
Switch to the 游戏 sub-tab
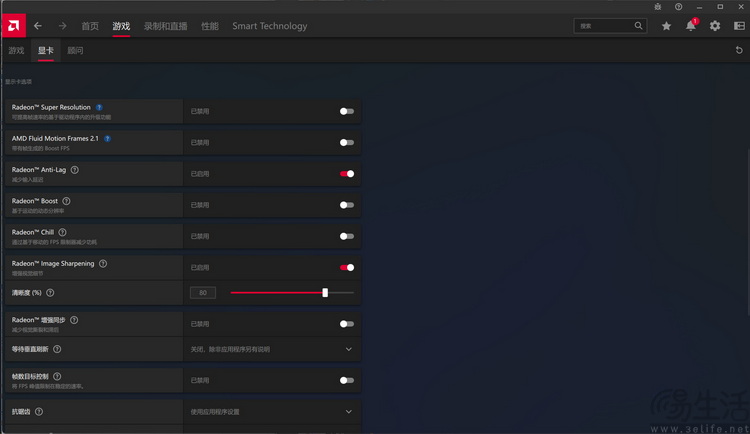[16, 50]
